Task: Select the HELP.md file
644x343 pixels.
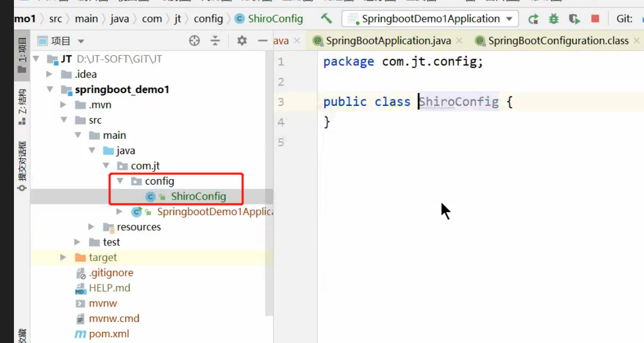Action: pos(109,288)
